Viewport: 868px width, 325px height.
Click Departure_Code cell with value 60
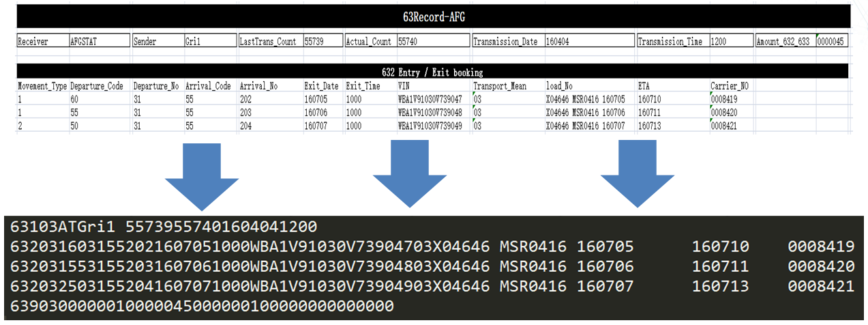pyautogui.click(x=100, y=99)
